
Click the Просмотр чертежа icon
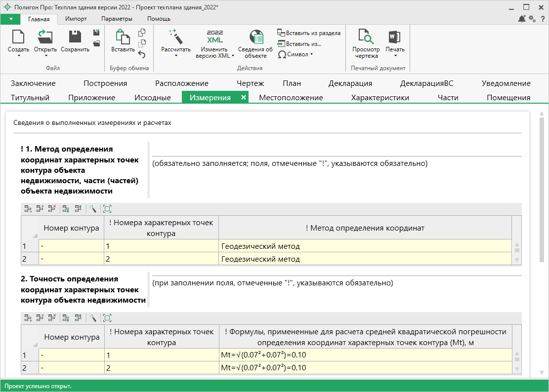click(x=366, y=38)
